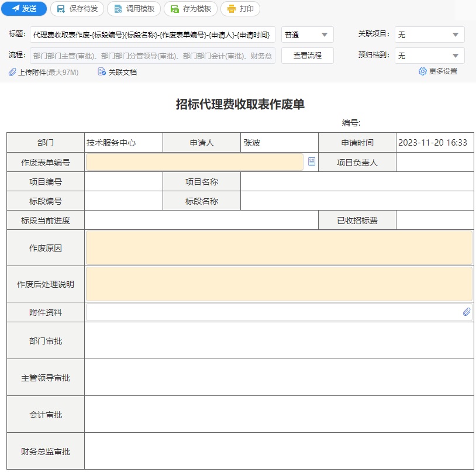
Task: Open the 预归档到 dropdown
Action: 430,56
